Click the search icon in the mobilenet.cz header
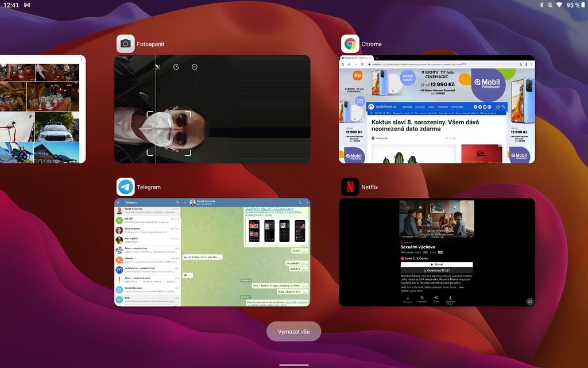Image resolution: width=588 pixels, height=368 pixels. click(x=504, y=107)
